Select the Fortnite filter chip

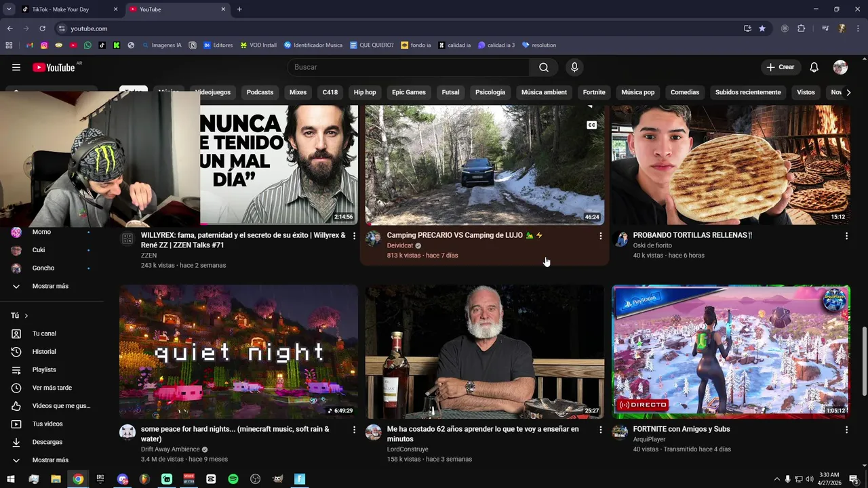[594, 92]
